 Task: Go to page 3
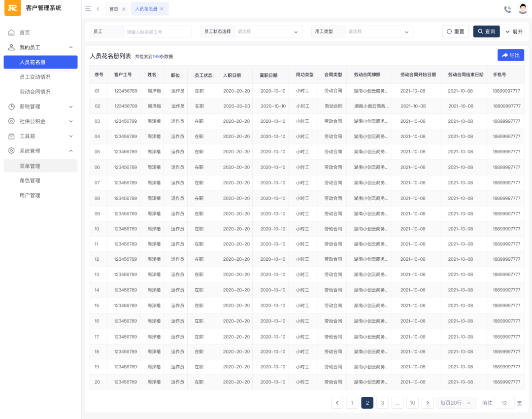point(382,403)
